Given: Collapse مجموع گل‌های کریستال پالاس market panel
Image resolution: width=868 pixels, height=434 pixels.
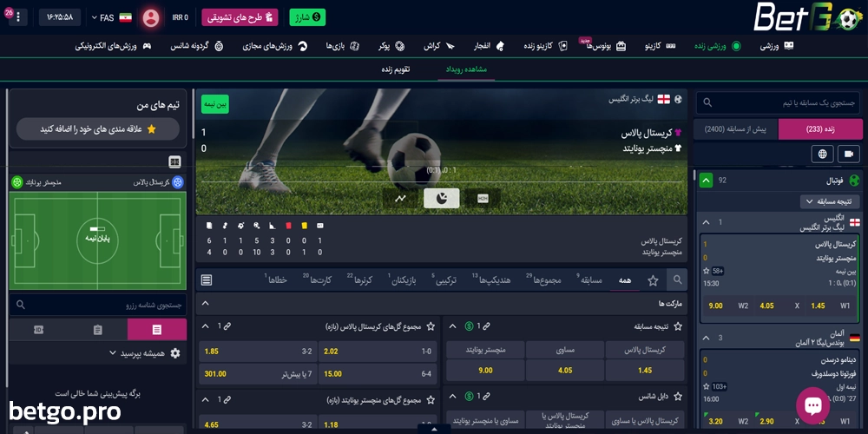Looking at the screenshot, I should click(206, 326).
